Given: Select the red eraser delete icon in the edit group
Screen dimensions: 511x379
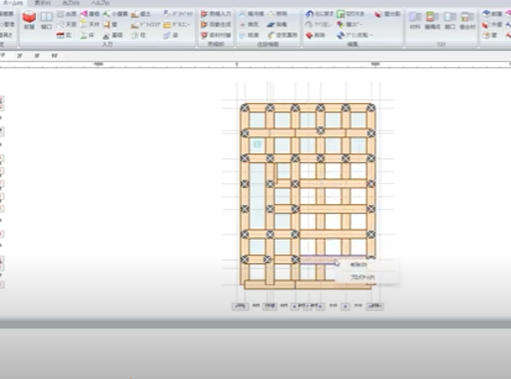Looking at the screenshot, I should pyautogui.click(x=309, y=35).
